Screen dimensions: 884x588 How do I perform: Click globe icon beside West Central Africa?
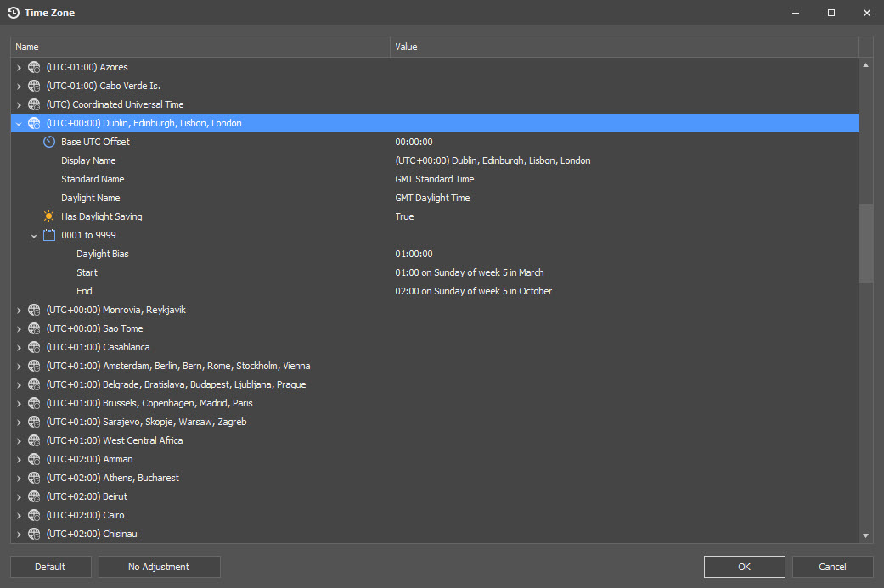coord(34,440)
